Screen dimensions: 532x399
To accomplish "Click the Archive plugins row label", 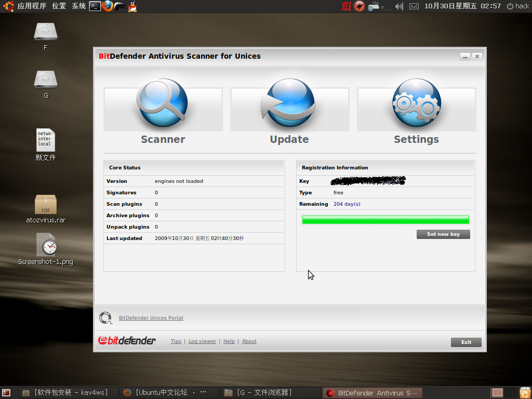I will pyautogui.click(x=128, y=216).
